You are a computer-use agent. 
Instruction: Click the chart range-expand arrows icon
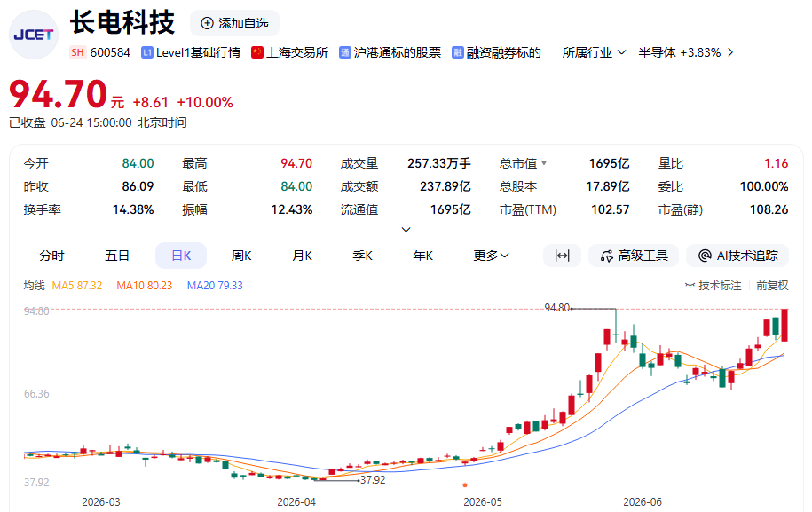pyautogui.click(x=562, y=256)
